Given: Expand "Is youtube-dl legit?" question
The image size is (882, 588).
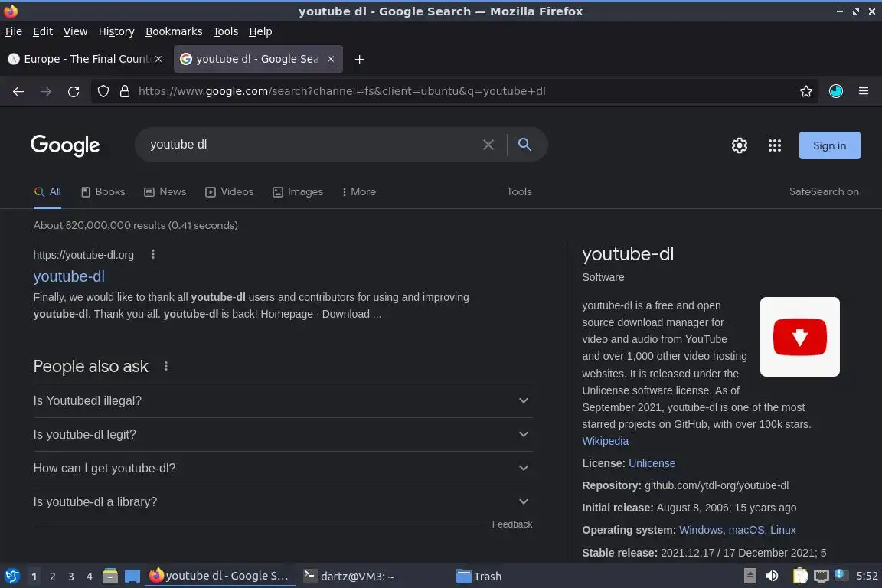Looking at the screenshot, I should tap(283, 434).
